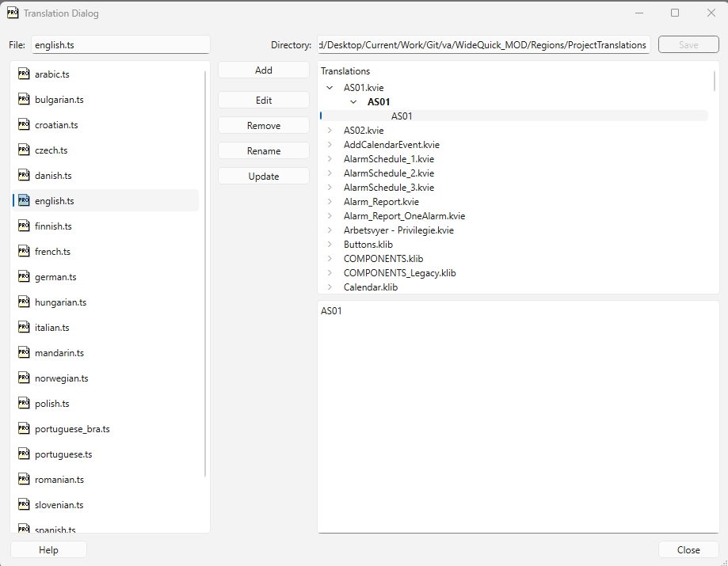Image resolution: width=728 pixels, height=566 pixels.
Task: Click the Translations column header
Action: [345, 71]
